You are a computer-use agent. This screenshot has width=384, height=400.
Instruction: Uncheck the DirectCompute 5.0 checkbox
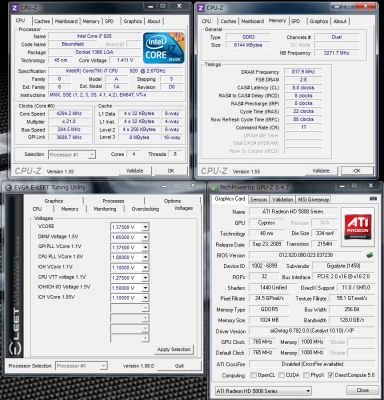tap(331, 375)
